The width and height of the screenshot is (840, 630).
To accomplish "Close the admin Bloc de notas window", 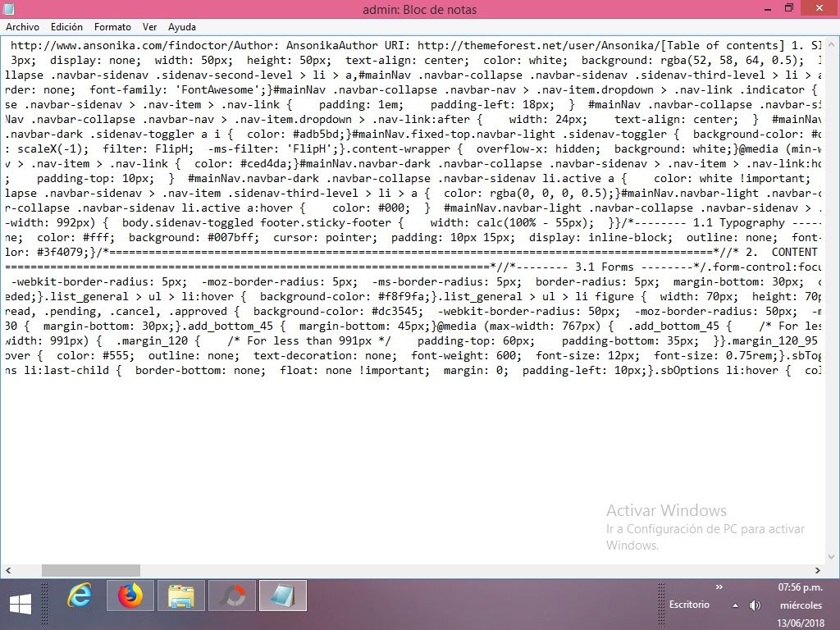I will (x=819, y=8).
